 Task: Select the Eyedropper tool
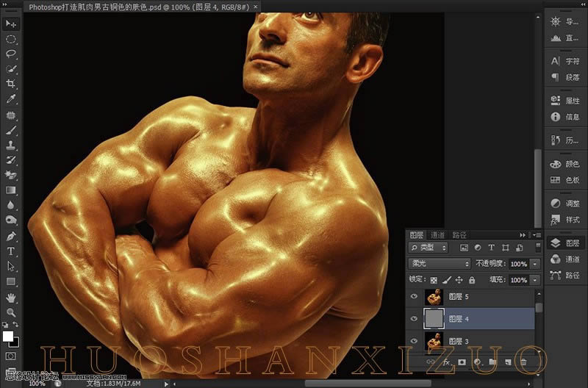tap(11, 99)
